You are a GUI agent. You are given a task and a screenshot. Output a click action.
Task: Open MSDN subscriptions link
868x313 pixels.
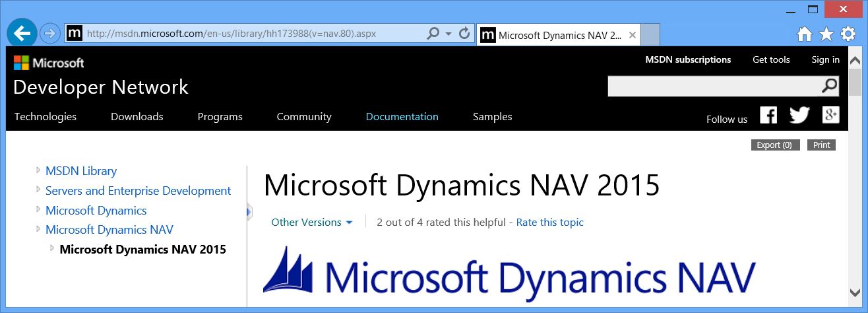pyautogui.click(x=688, y=59)
